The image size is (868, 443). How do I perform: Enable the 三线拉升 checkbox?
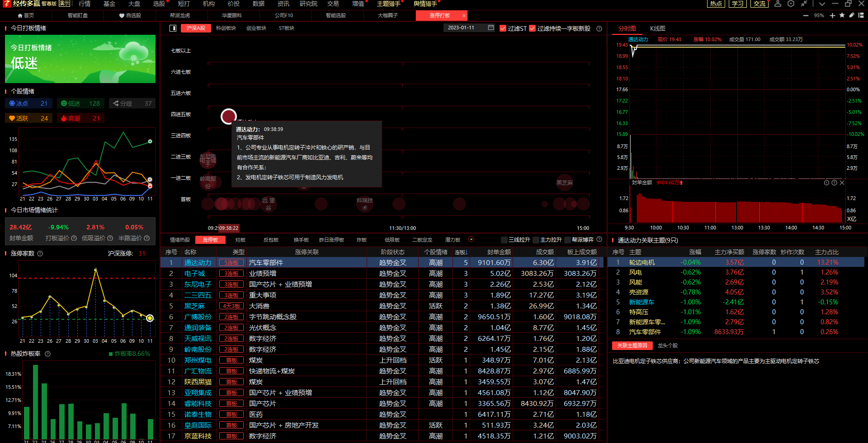click(504, 240)
